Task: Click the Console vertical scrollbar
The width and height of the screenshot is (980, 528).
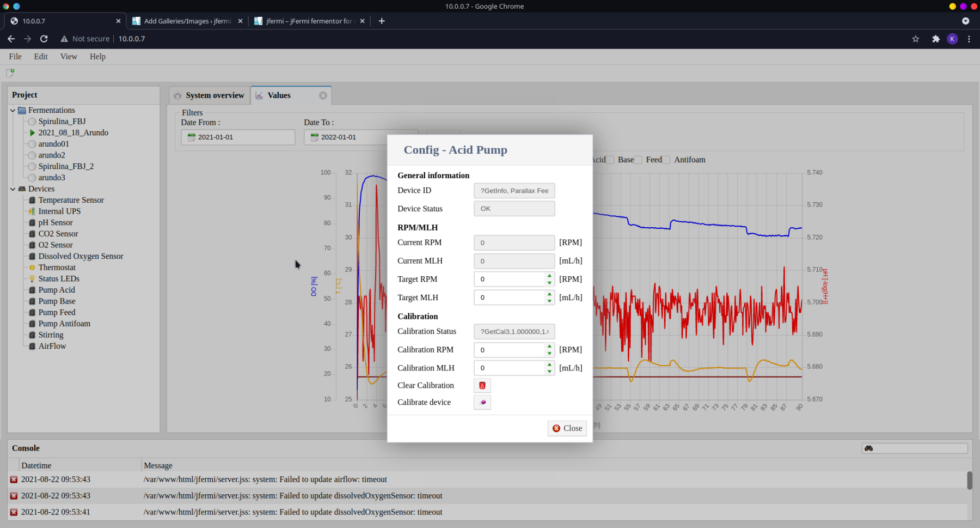Action: (969, 481)
